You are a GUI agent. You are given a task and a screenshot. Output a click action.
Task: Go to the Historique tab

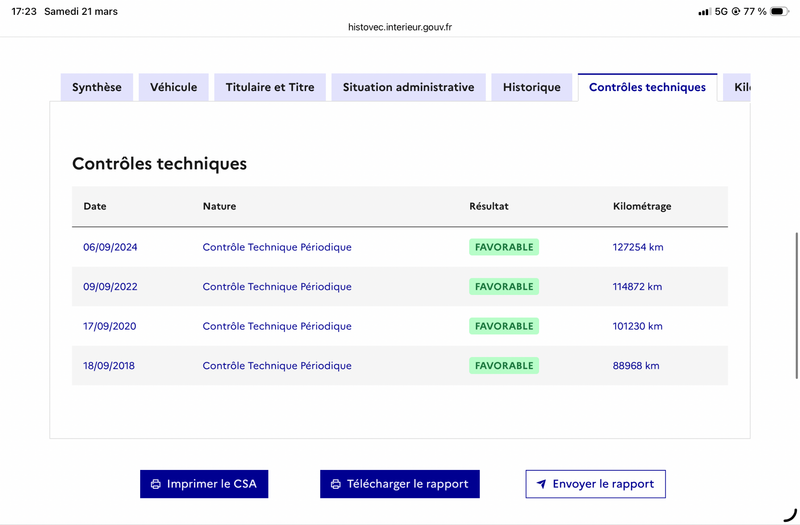point(532,87)
